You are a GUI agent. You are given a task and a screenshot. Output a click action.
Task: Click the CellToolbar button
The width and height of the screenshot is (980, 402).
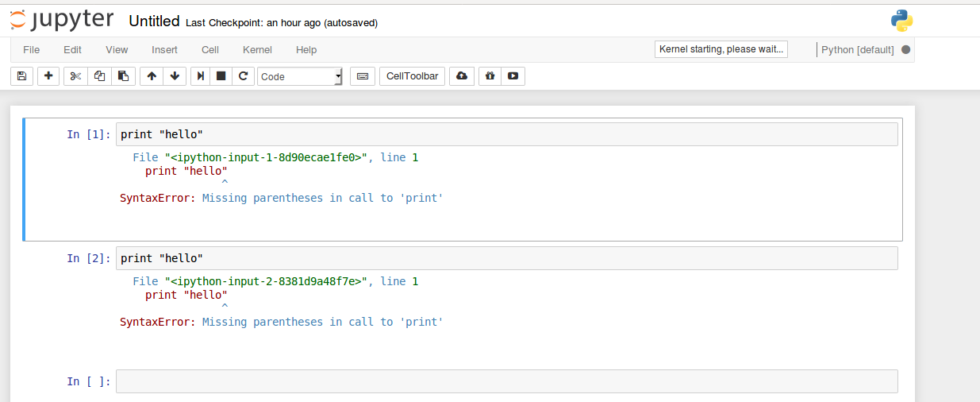click(x=412, y=76)
